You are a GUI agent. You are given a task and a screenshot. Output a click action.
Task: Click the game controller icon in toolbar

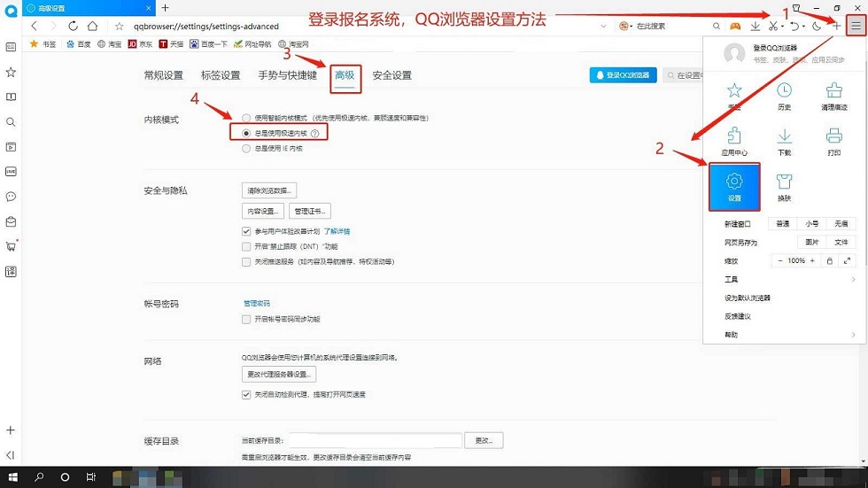coord(735,26)
